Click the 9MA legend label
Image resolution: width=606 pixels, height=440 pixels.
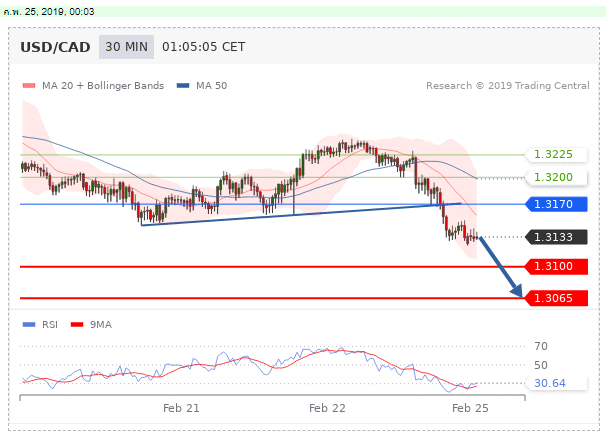pyautogui.click(x=101, y=324)
